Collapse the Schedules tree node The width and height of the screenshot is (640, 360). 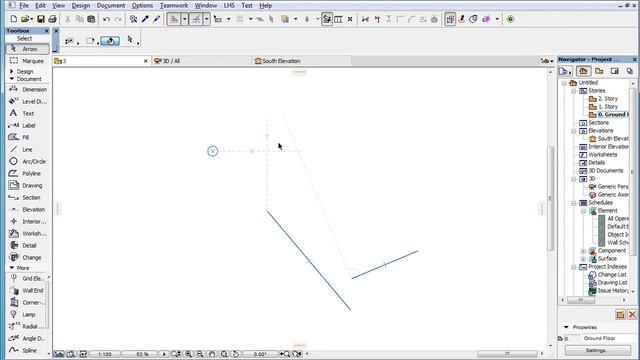pos(573,203)
